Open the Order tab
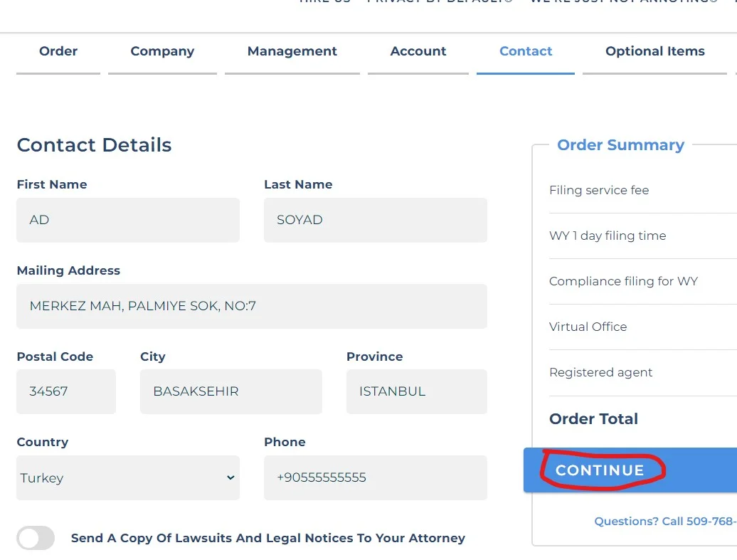The image size is (737, 560). click(58, 51)
